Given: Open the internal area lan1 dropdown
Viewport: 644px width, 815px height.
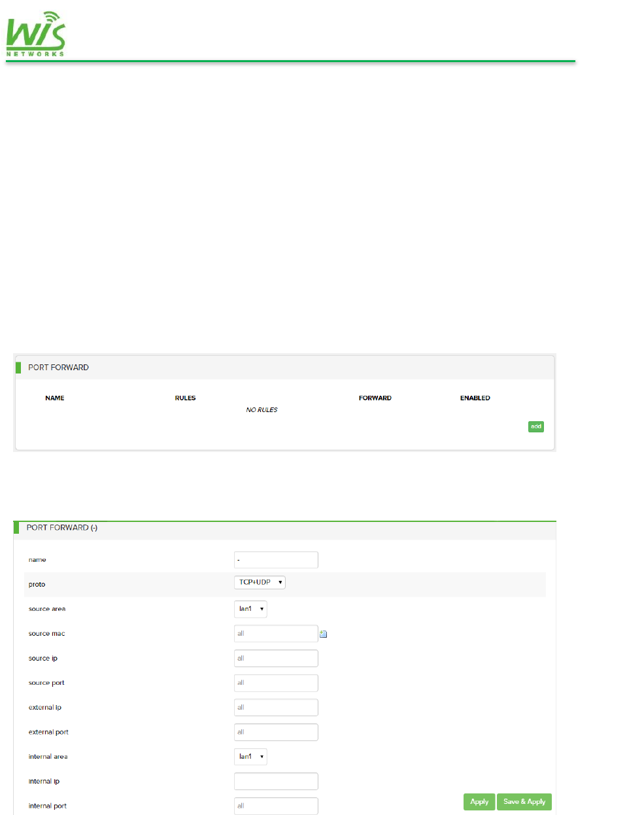Looking at the screenshot, I should [x=250, y=757].
